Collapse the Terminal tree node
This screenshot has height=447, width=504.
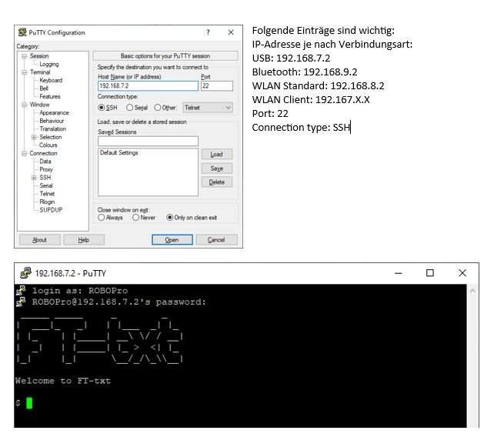coord(24,72)
